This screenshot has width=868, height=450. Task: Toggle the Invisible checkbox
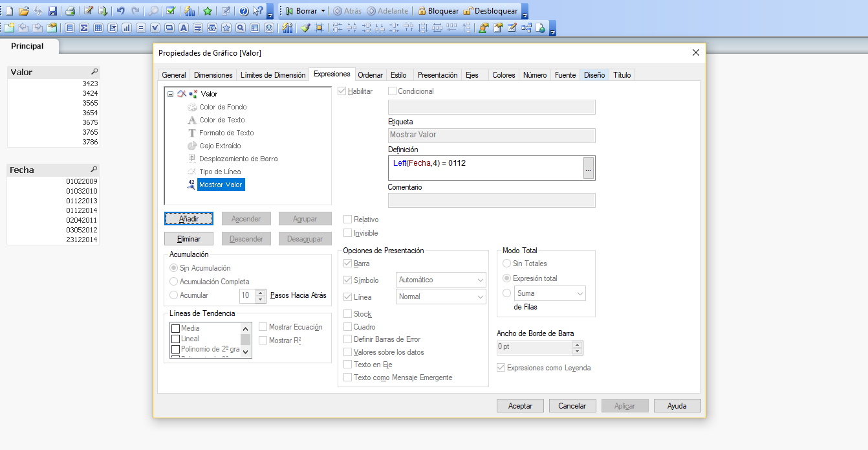pos(348,233)
